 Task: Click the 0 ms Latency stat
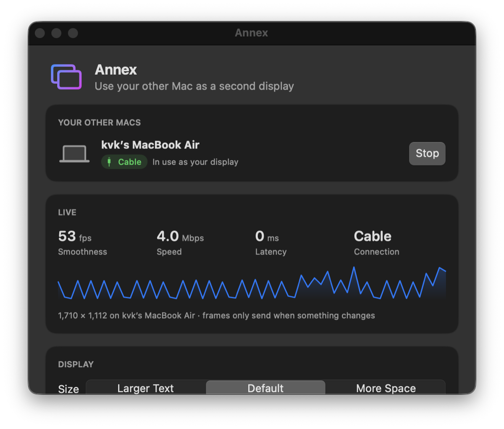(x=271, y=243)
